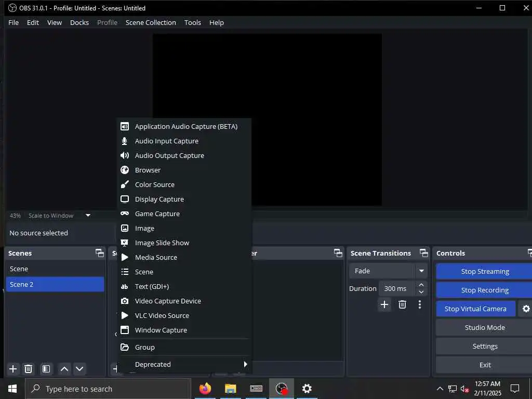The width and height of the screenshot is (532, 399).
Task: Click the paintbrush icon for Color Source
Action: click(x=125, y=184)
